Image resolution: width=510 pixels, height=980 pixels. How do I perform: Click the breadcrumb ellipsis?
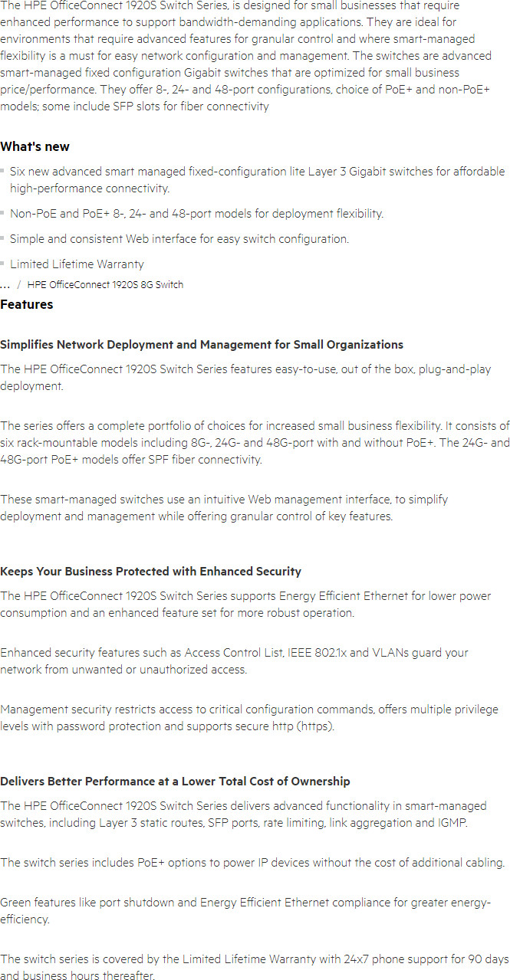point(5,285)
